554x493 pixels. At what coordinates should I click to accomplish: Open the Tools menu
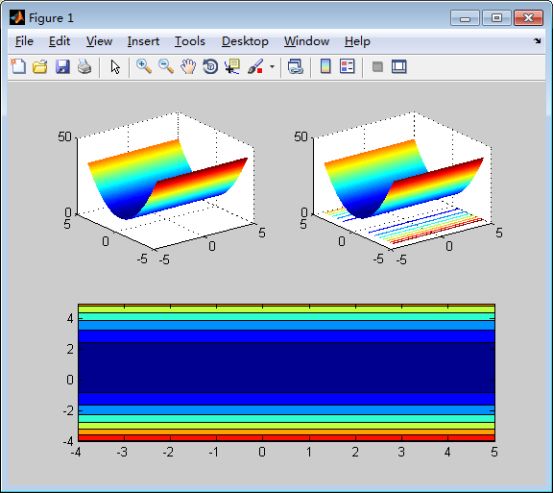click(x=190, y=41)
